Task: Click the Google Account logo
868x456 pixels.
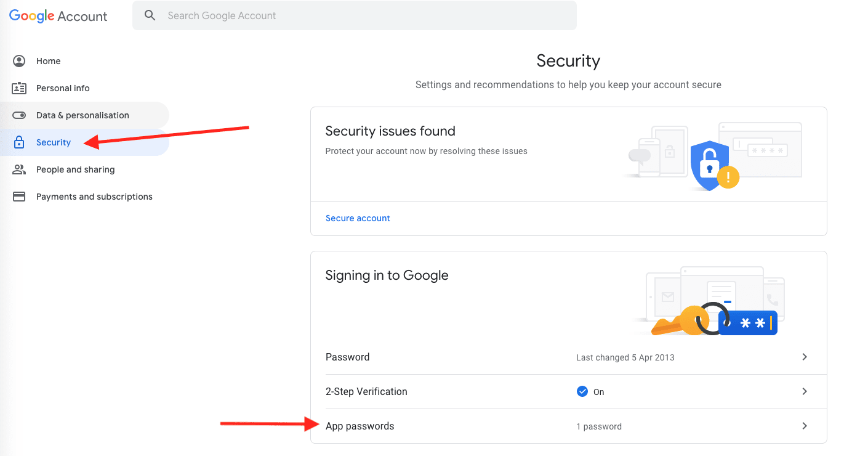Action: [58, 16]
